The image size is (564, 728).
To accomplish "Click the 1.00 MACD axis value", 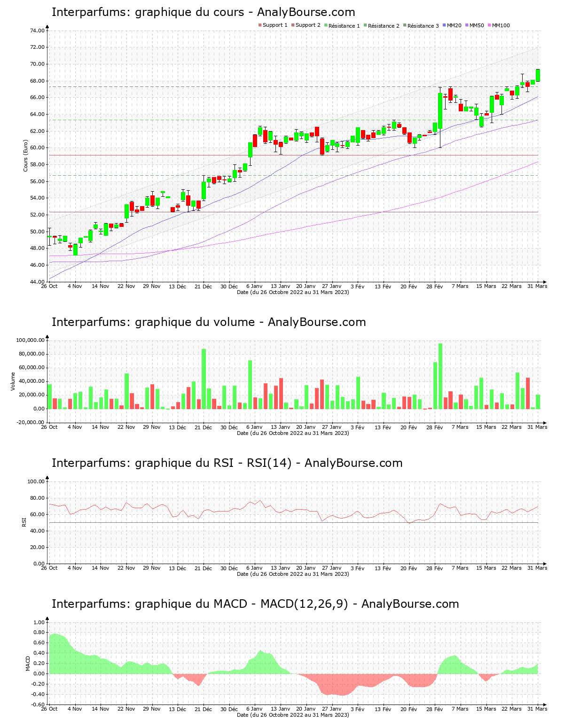I will tap(39, 622).
